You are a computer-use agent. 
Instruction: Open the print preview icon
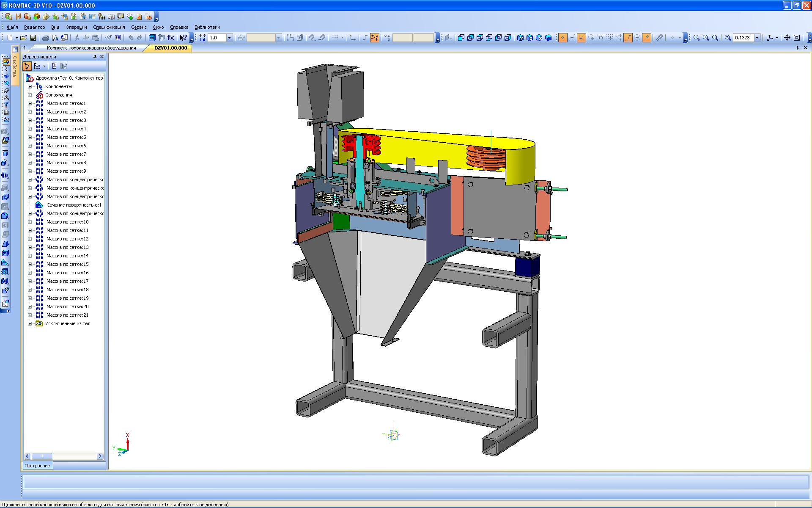(55, 38)
